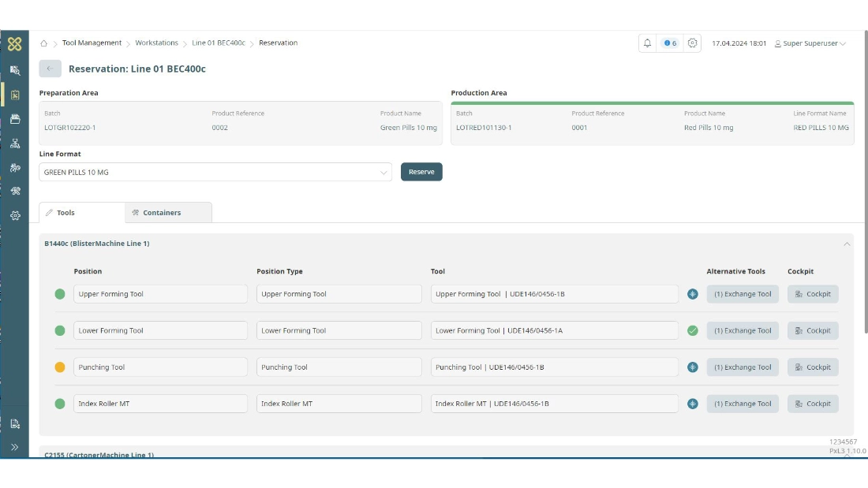
Task: Open the tool archive sidebar icon
Action: [14, 118]
